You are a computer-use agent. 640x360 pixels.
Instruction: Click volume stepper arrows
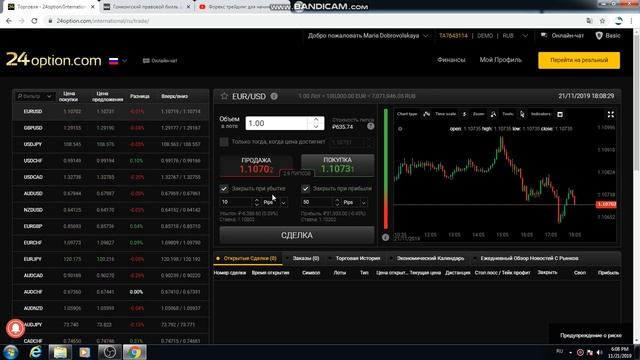316,123
